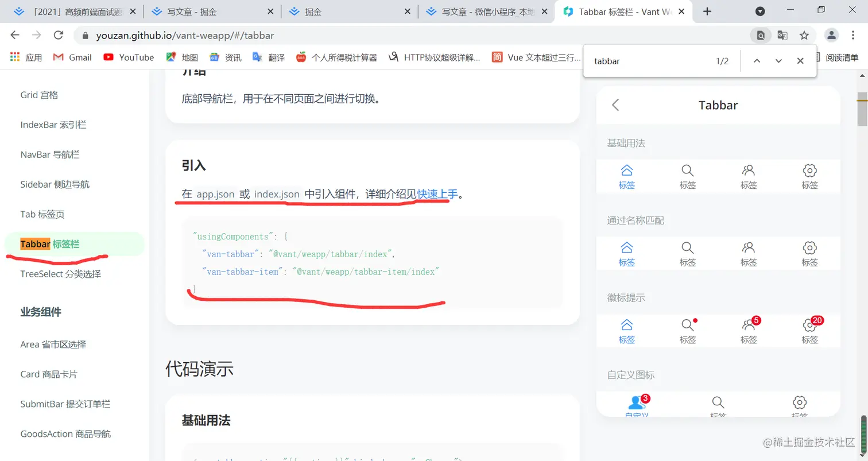Open the 阅读清单 reading list
This screenshot has width=868, height=461.
(x=836, y=57)
